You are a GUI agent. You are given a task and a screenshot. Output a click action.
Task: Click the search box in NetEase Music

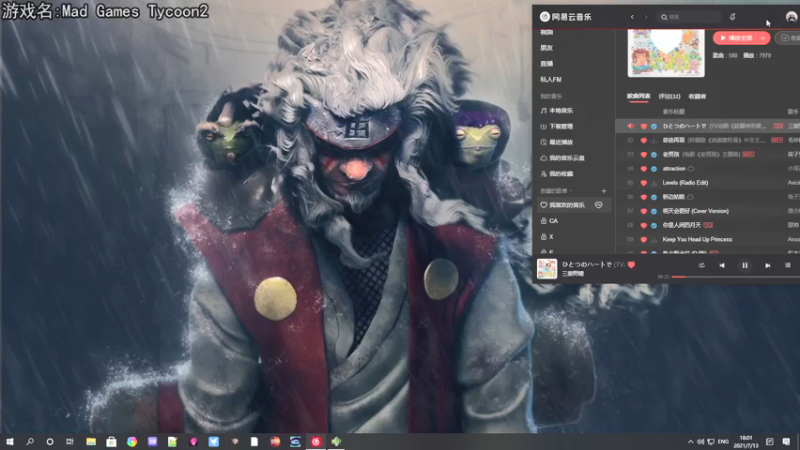(x=689, y=17)
